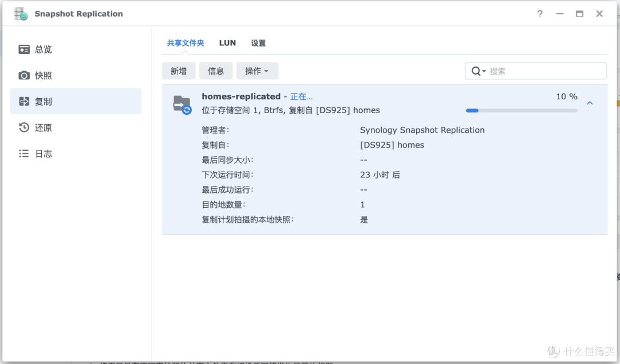
Task: Focus the 搜索 search field
Action: pyautogui.click(x=536, y=71)
